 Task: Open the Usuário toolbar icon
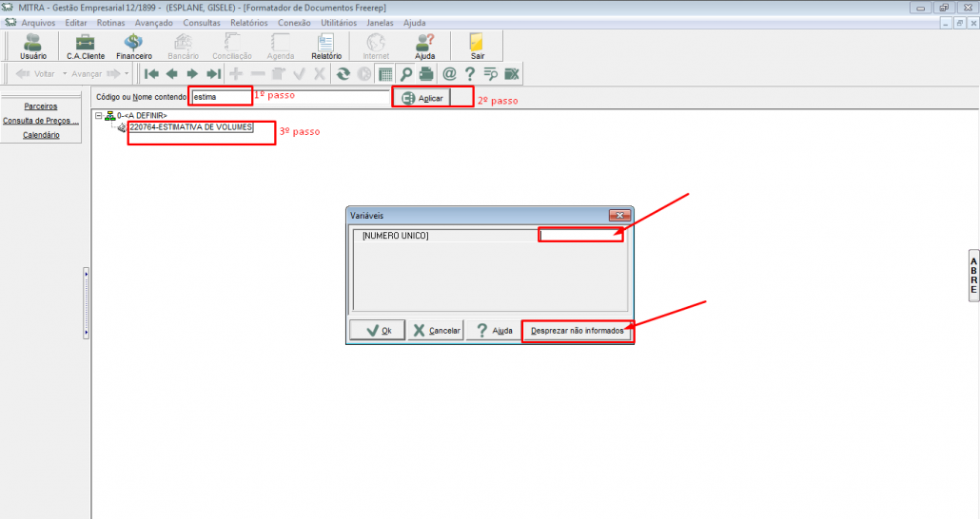(32, 45)
